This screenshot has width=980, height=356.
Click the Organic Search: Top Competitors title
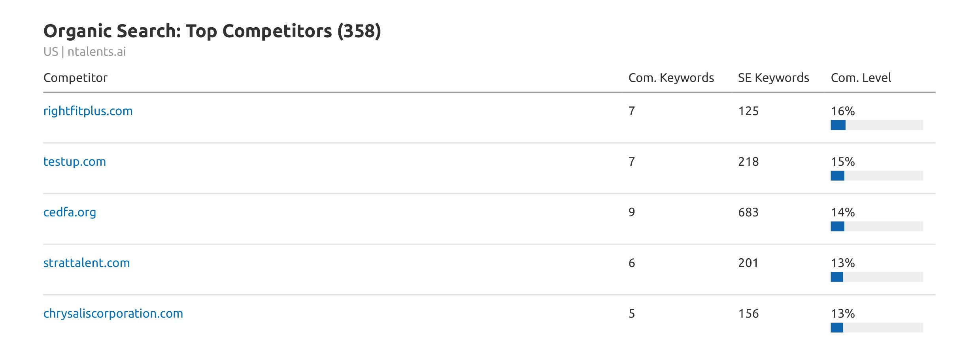coord(212,31)
